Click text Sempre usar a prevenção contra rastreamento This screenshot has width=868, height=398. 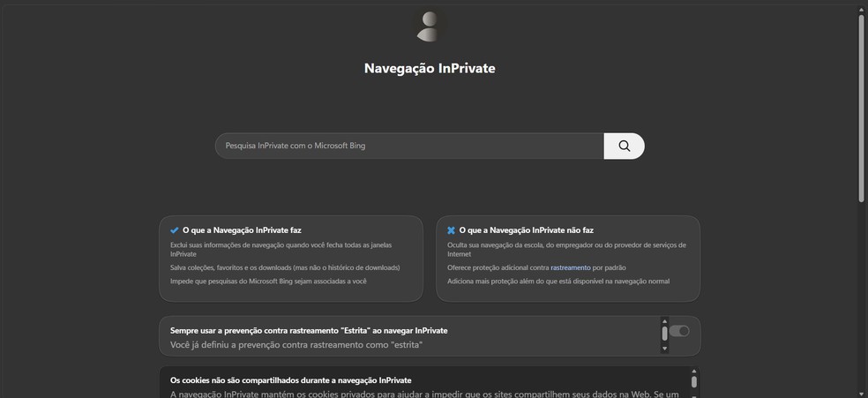coord(309,330)
